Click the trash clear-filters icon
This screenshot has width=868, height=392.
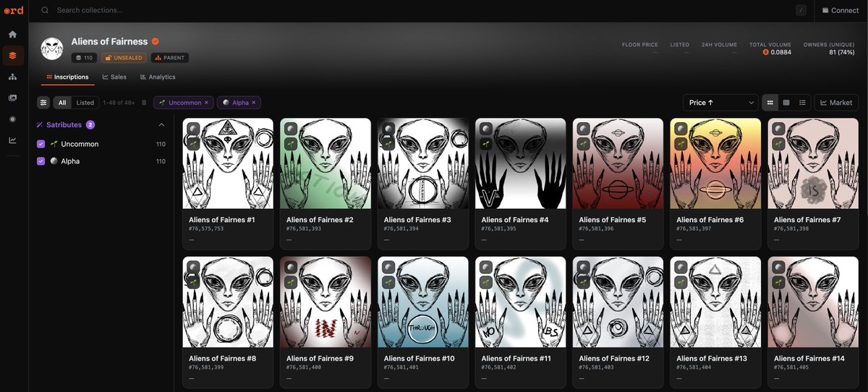[144, 103]
